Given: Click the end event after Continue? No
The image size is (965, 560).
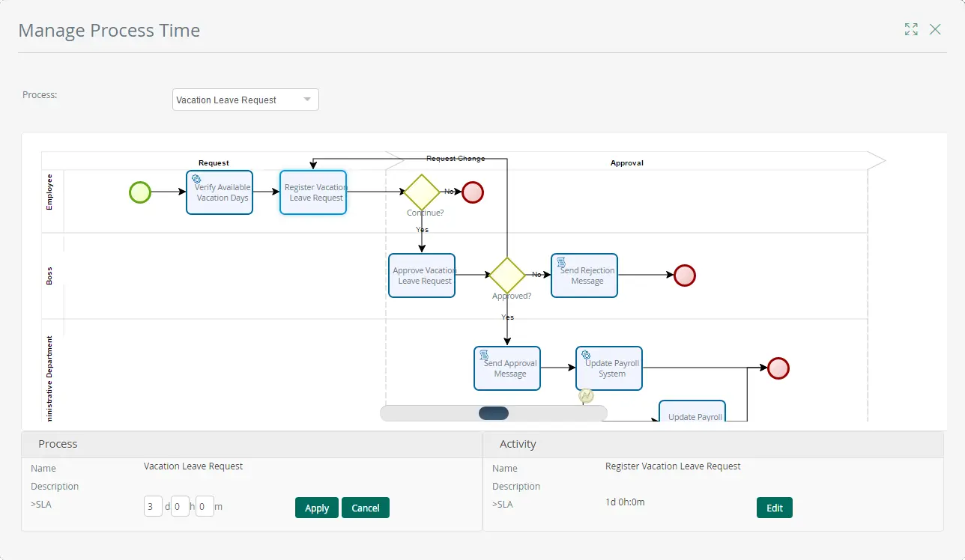Looking at the screenshot, I should pos(473,192).
